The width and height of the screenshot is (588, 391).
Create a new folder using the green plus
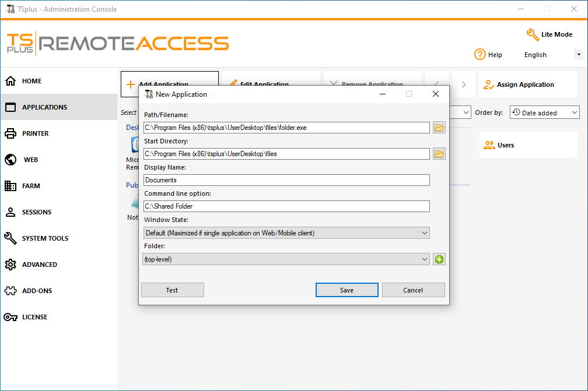pyautogui.click(x=439, y=259)
